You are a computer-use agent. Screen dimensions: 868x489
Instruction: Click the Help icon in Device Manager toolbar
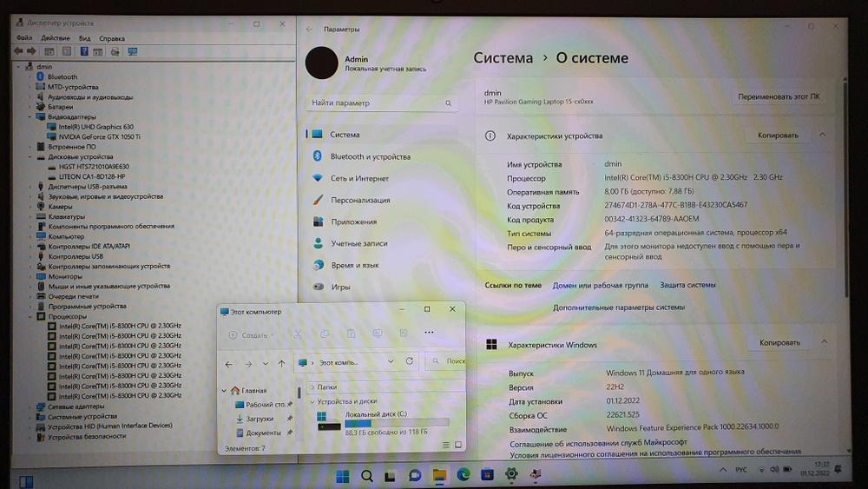pyautogui.click(x=83, y=51)
